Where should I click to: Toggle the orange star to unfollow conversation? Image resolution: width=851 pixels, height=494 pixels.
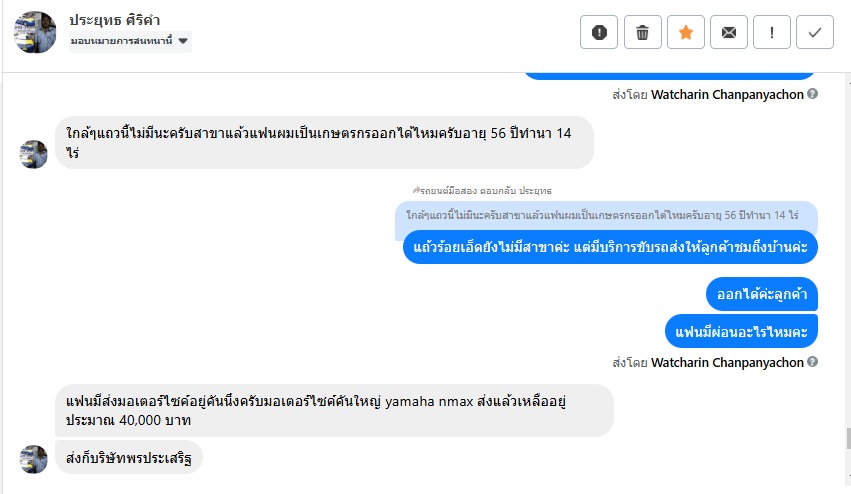pyautogui.click(x=686, y=32)
